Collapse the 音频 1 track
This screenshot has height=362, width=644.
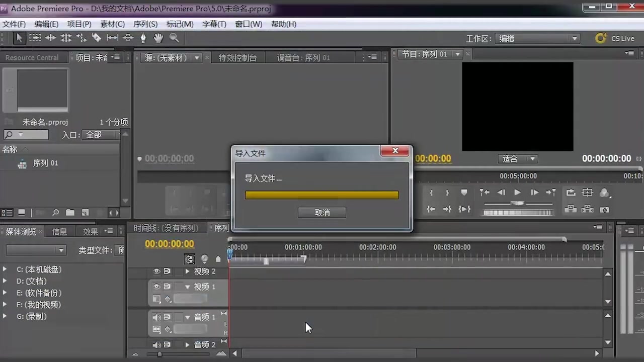[188, 317]
